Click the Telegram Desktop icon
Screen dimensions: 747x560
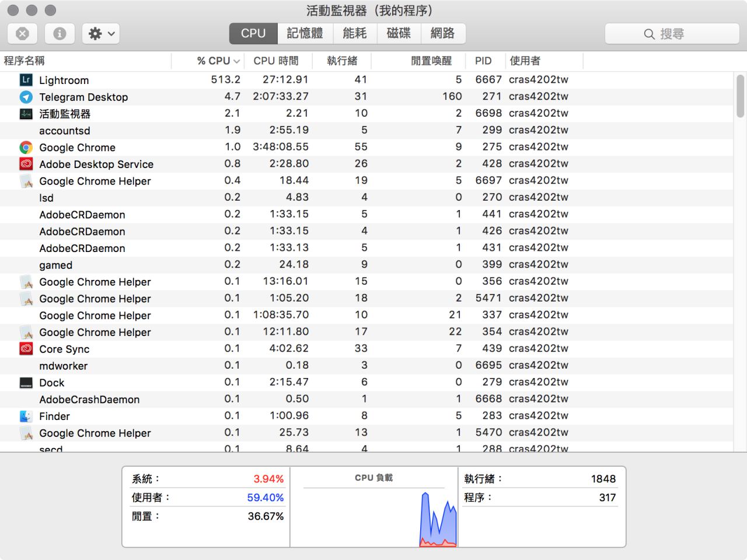(26, 97)
